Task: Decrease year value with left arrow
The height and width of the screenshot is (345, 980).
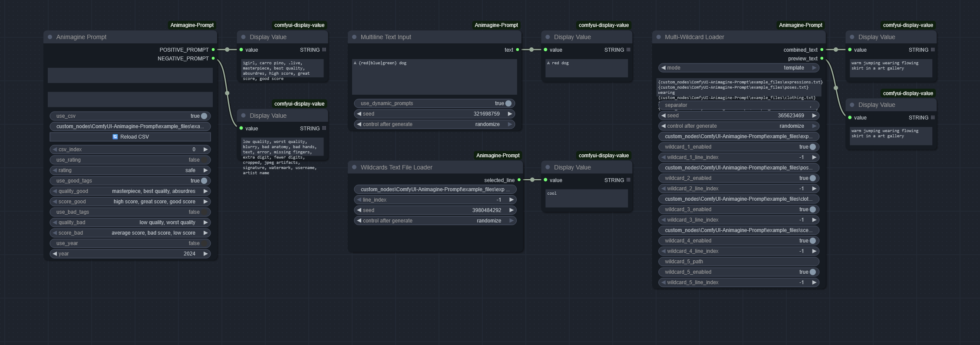Action: click(x=55, y=253)
